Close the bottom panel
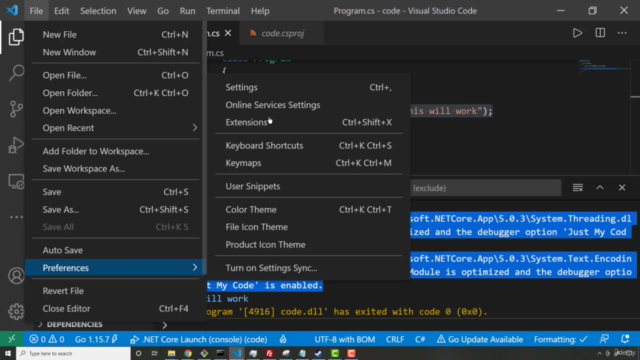 click(x=622, y=188)
